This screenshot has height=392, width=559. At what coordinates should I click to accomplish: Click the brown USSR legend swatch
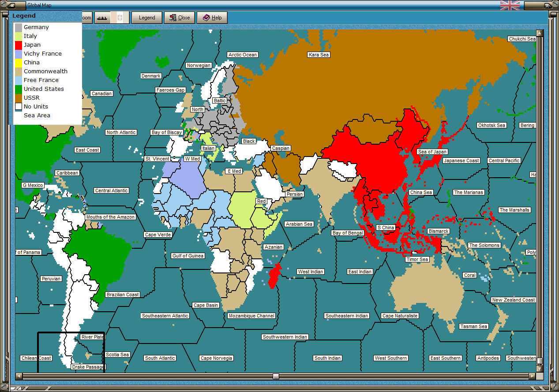(19, 97)
